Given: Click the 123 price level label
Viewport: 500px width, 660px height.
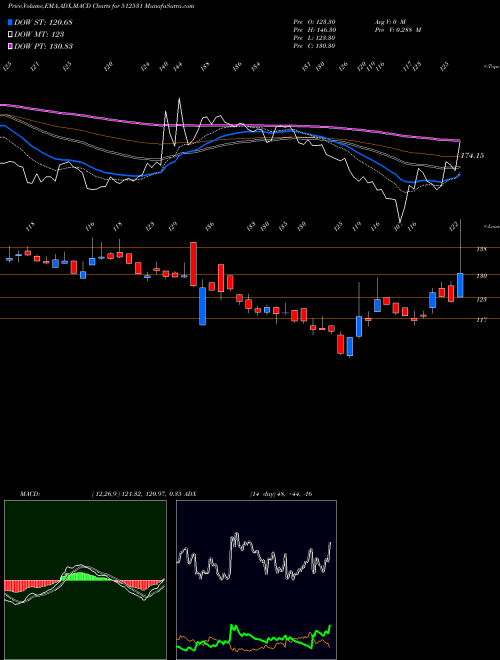Looking at the screenshot, I should 481,300.
